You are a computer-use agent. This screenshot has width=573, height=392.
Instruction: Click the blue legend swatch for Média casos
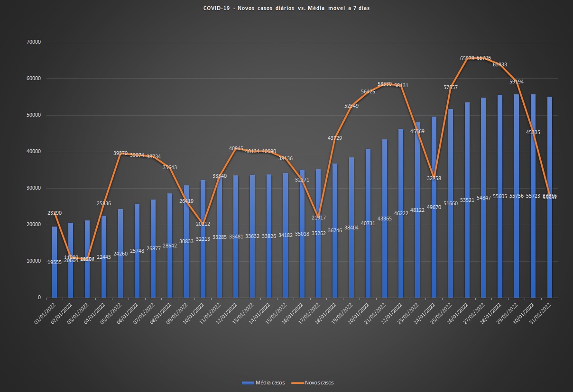(x=248, y=383)
